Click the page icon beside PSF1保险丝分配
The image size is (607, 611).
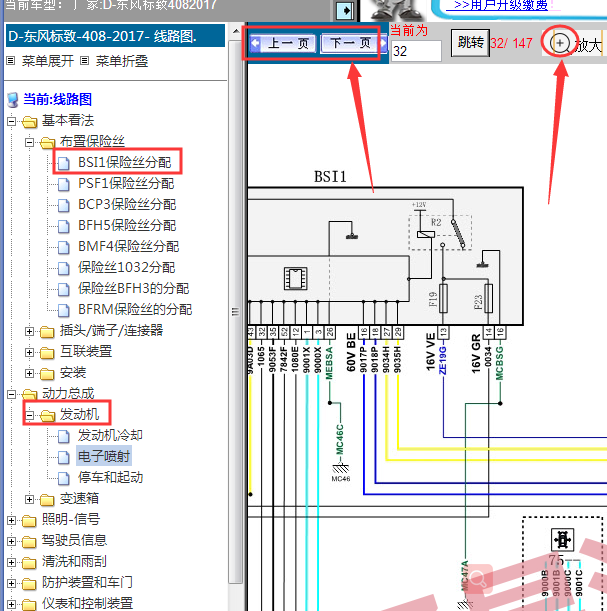point(64,184)
